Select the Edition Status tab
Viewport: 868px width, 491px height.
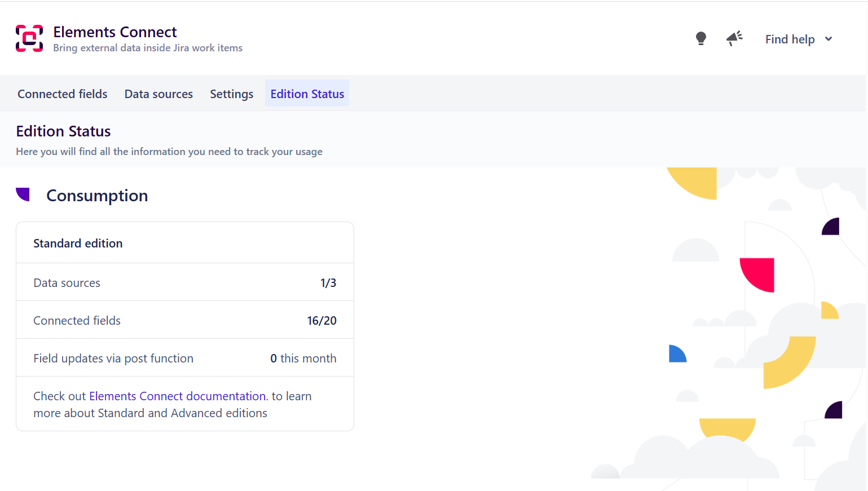[307, 94]
